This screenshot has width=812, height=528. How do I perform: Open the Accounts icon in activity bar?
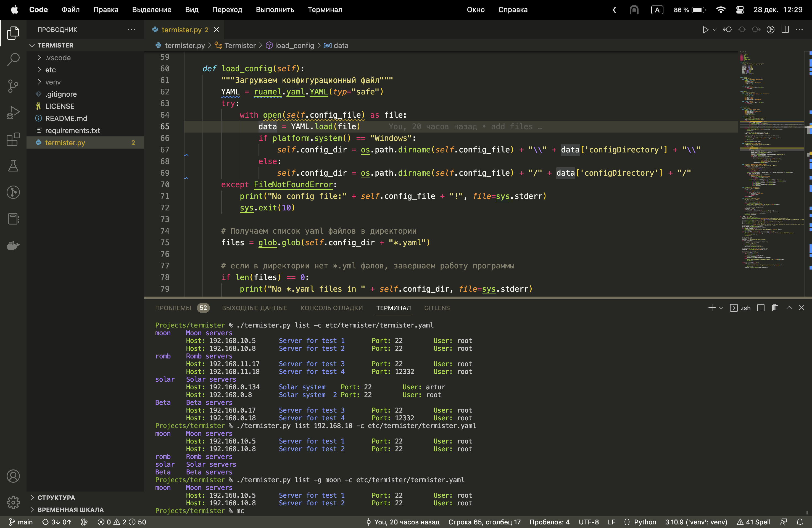[x=13, y=476]
